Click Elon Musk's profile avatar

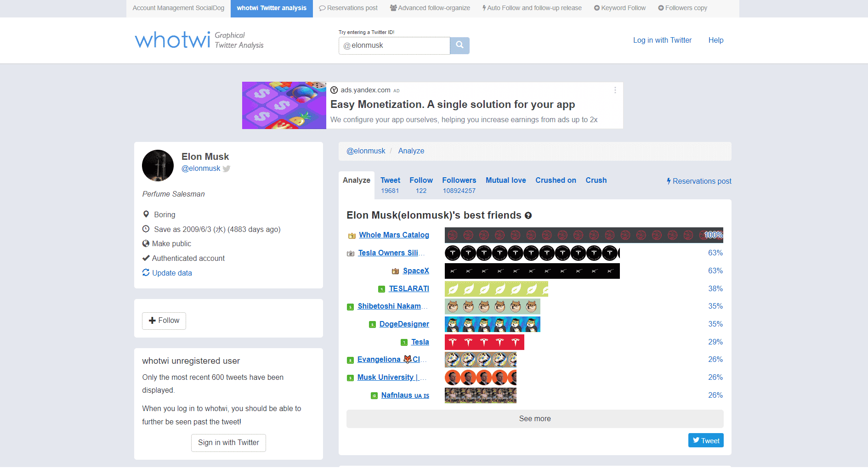point(158,165)
